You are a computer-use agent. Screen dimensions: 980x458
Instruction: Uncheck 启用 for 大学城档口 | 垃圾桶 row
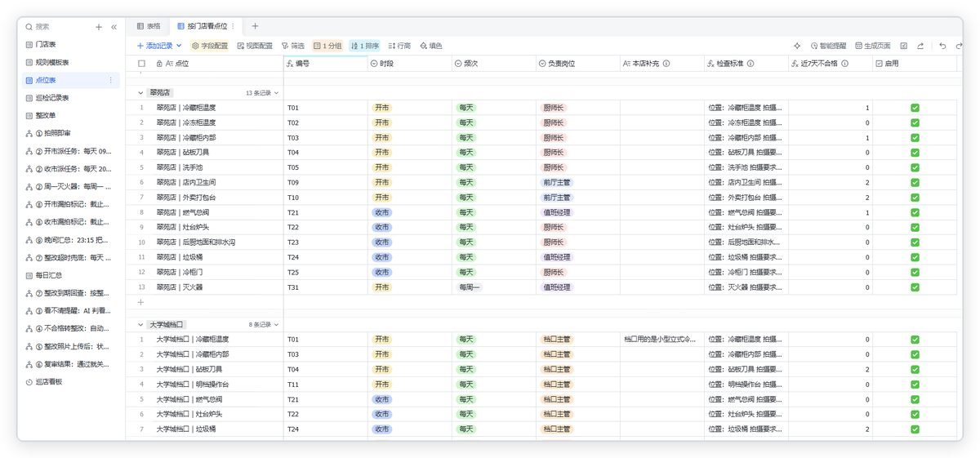tap(915, 429)
